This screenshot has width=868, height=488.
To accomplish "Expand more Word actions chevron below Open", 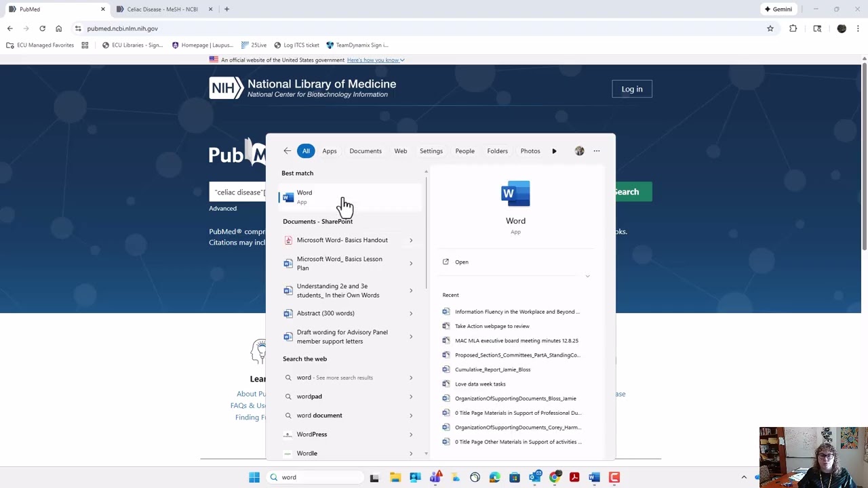I will click(x=587, y=277).
